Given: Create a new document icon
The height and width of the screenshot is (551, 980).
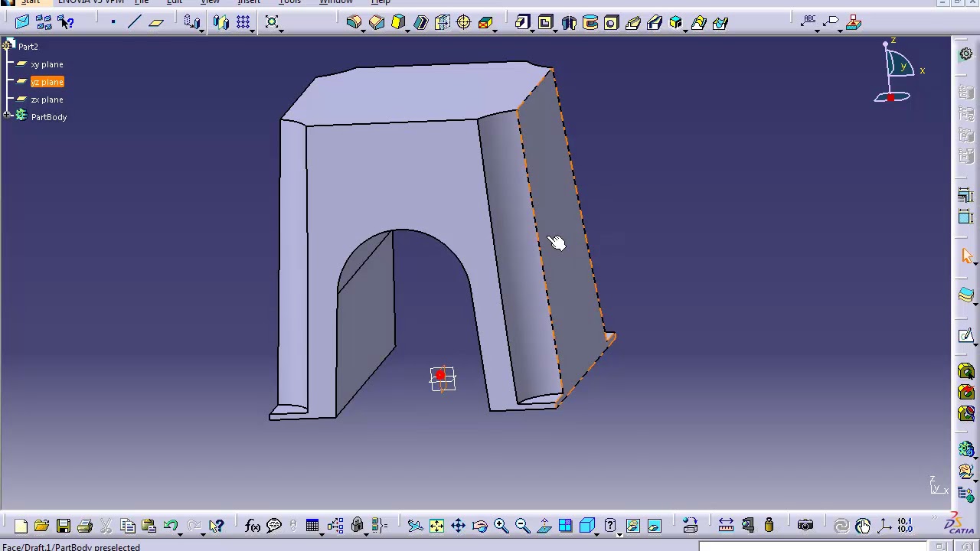Looking at the screenshot, I should 21,526.
